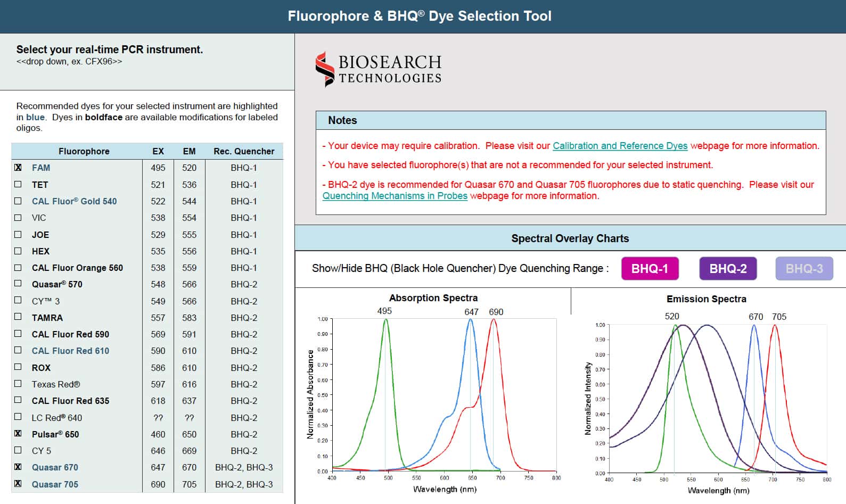The image size is (846, 504).
Task: Show the BHQ-3 quenching range
Action: (804, 269)
